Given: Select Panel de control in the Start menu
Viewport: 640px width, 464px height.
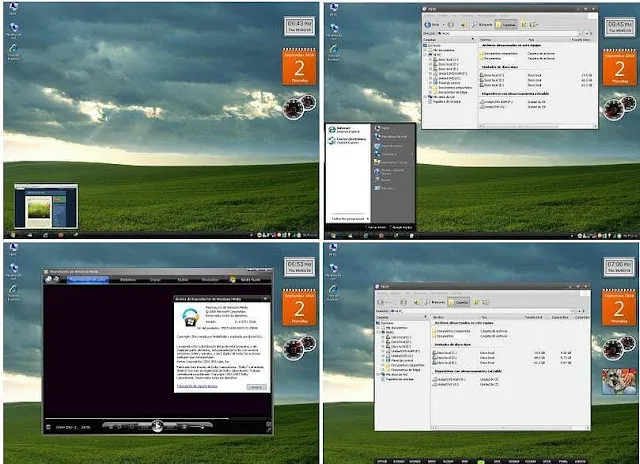Looking at the screenshot, I should pyautogui.click(x=389, y=146).
